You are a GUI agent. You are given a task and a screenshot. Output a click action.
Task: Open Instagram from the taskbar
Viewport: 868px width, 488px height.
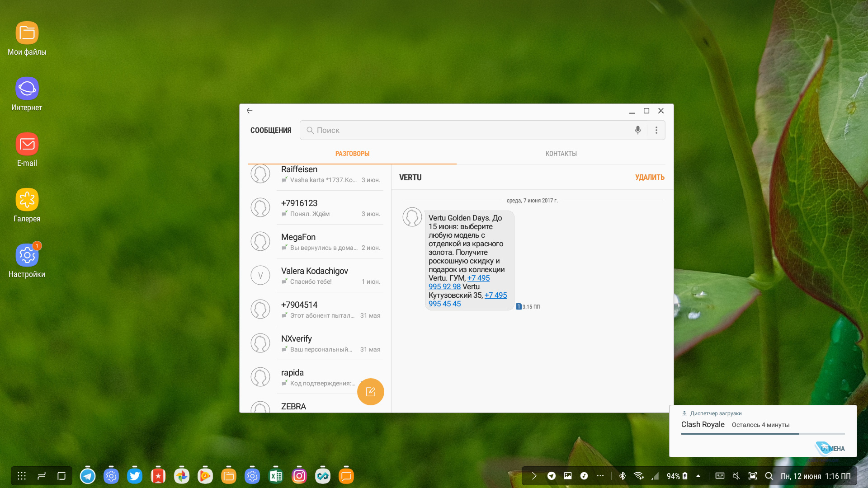point(299,476)
